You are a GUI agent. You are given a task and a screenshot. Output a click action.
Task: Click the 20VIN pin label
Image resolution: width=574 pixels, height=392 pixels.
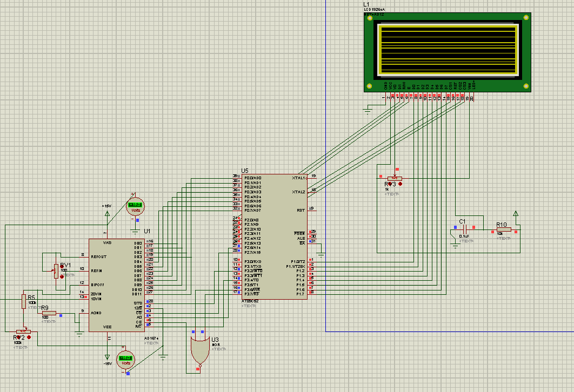pos(96,294)
